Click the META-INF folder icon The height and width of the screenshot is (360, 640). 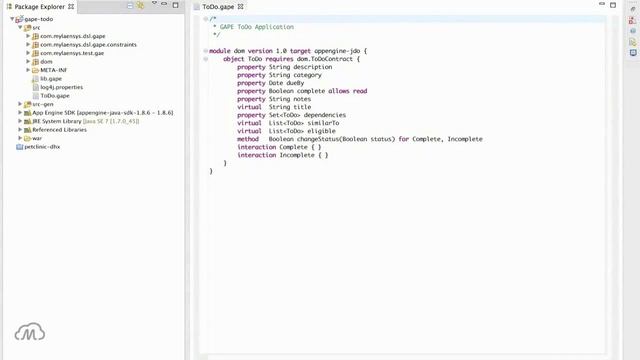36,71
